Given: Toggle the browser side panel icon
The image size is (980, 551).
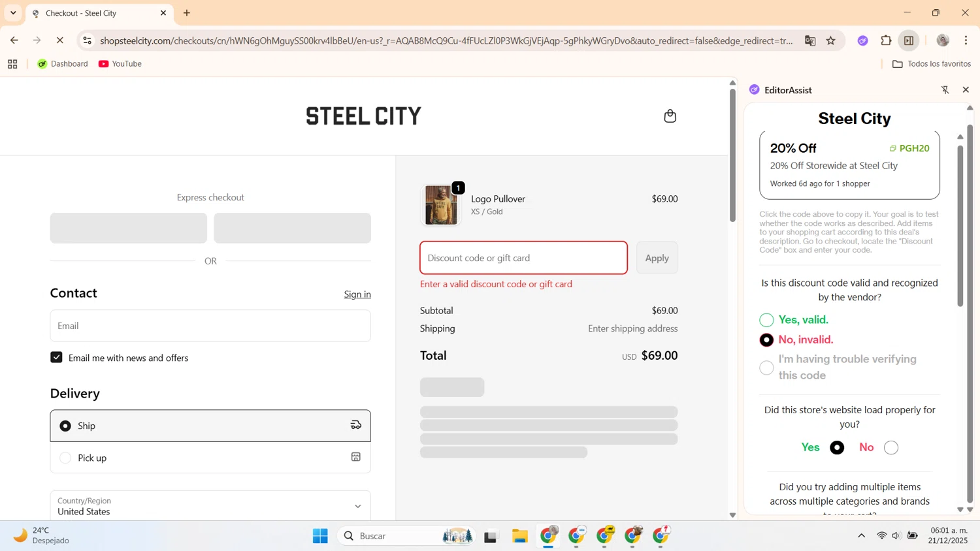Looking at the screenshot, I should pyautogui.click(x=909, y=40).
